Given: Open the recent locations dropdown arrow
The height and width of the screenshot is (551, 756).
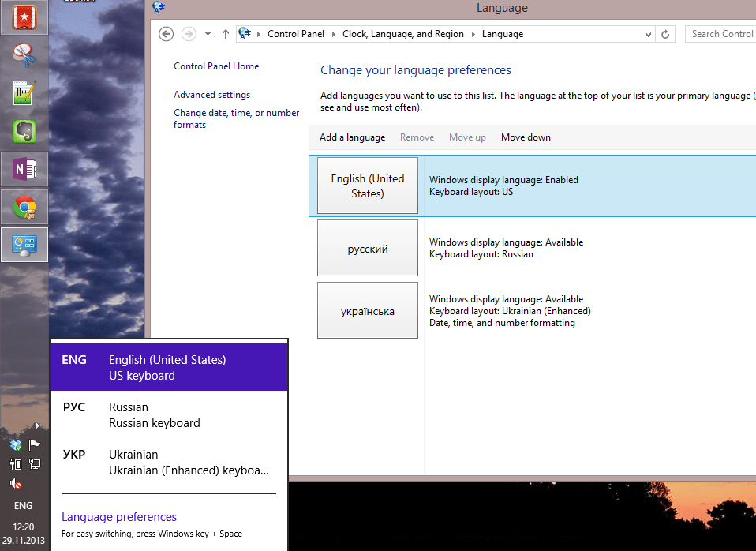Looking at the screenshot, I should 208,34.
